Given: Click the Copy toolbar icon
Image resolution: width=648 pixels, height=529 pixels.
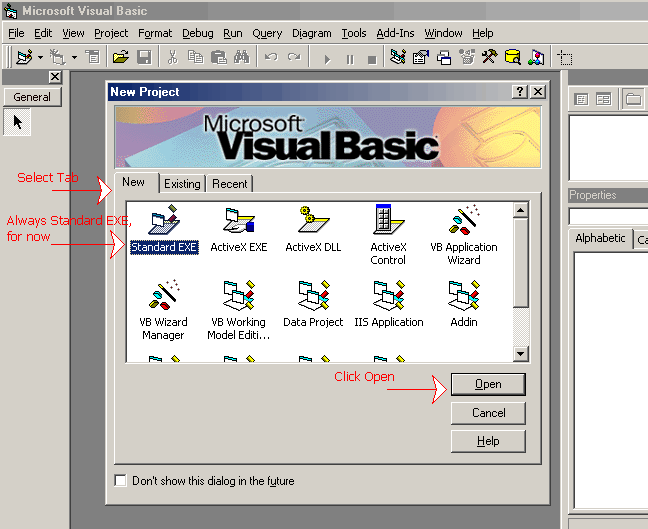Looking at the screenshot, I should [195, 57].
